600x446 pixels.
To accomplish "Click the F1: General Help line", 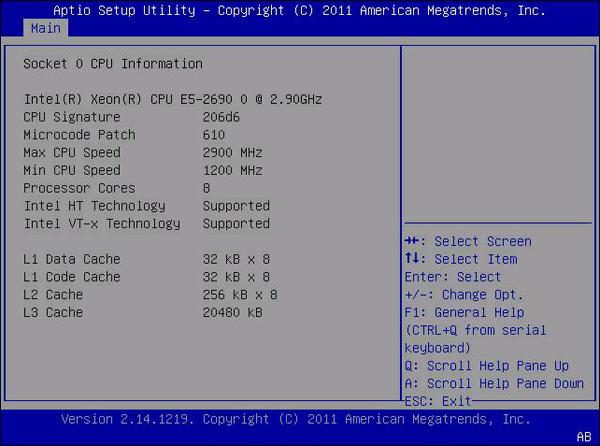I will click(464, 313).
